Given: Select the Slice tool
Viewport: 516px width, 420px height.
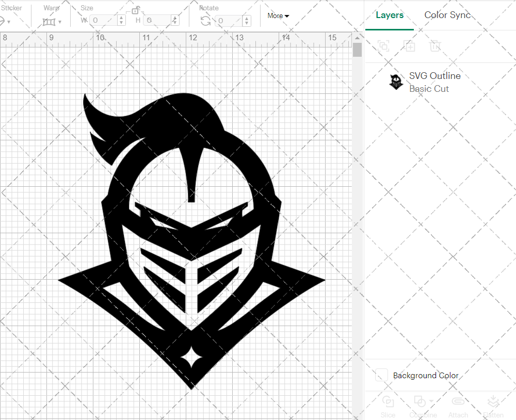Looking at the screenshot, I should [x=388, y=405].
